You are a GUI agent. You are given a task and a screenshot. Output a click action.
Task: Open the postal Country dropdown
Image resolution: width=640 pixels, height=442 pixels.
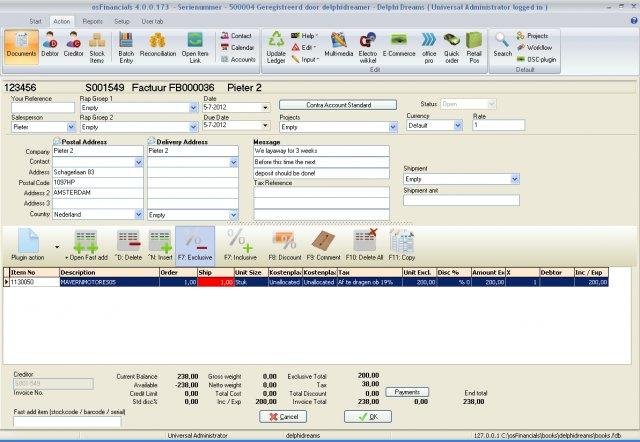point(139,214)
